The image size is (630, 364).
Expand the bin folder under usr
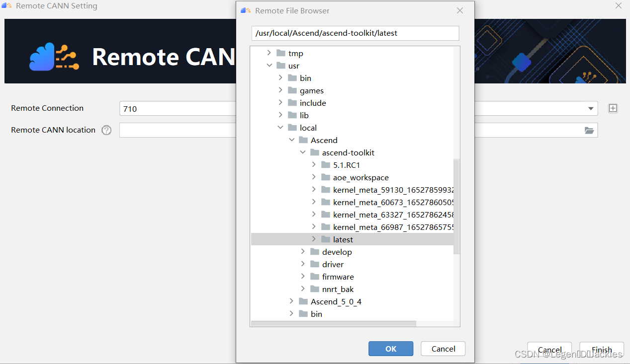(280, 78)
